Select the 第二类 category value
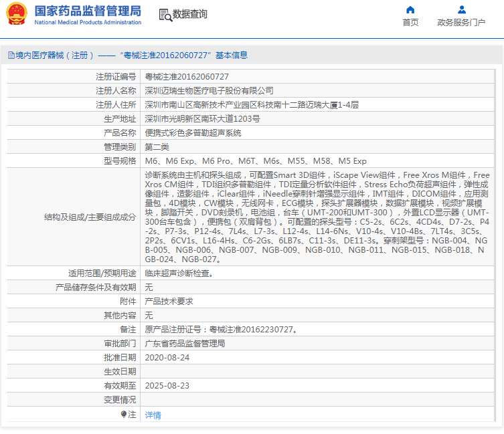This screenshot has height=434, width=504. 157,147
